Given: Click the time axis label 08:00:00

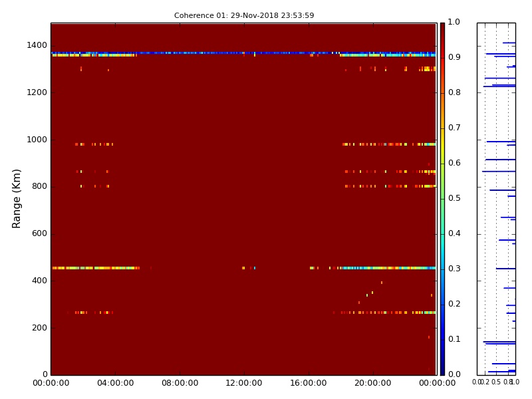Looking at the screenshot, I should coord(180,383).
